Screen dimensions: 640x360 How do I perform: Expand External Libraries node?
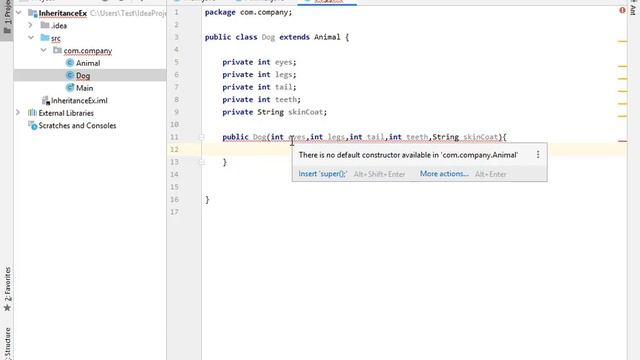pyautogui.click(x=18, y=113)
